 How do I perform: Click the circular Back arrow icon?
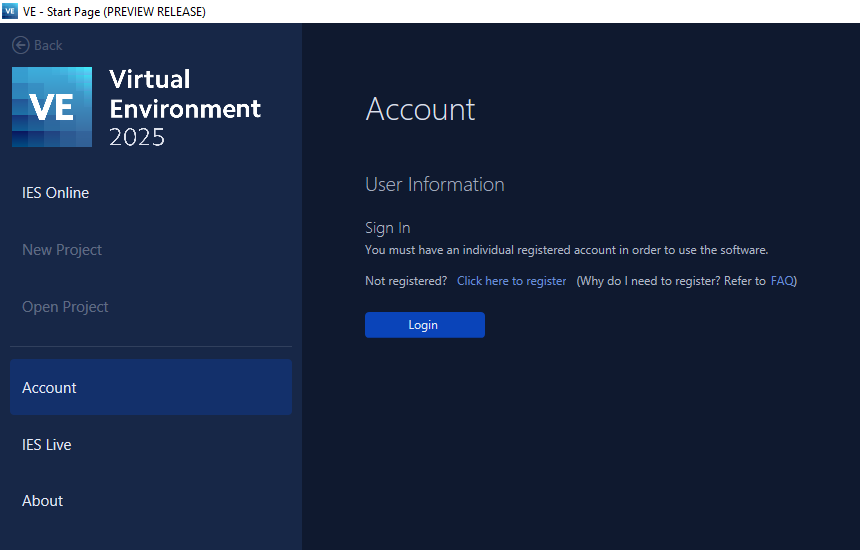point(20,45)
